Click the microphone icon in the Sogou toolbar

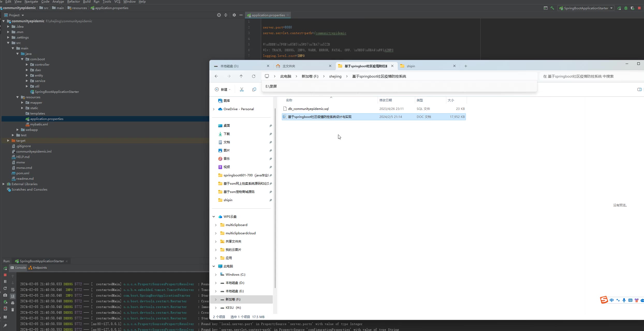624,300
